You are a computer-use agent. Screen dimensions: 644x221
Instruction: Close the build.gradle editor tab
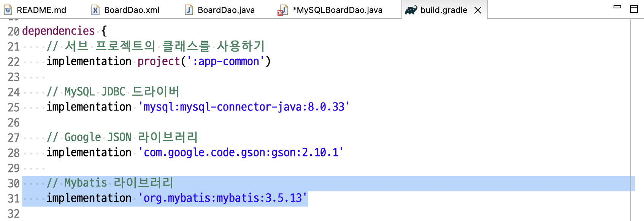pos(478,10)
